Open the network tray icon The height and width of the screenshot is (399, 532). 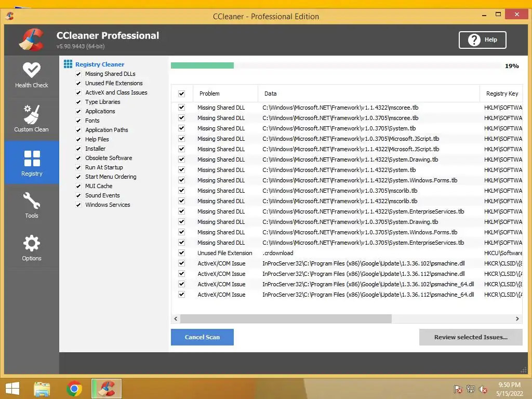471,389
